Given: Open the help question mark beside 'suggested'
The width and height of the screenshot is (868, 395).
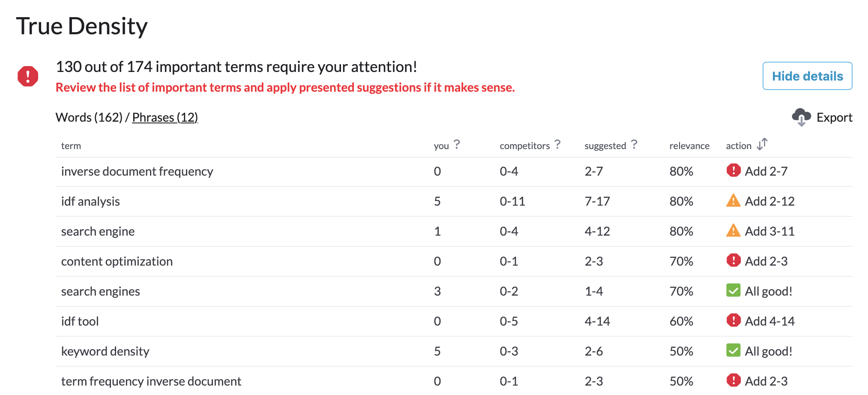Looking at the screenshot, I should [634, 144].
